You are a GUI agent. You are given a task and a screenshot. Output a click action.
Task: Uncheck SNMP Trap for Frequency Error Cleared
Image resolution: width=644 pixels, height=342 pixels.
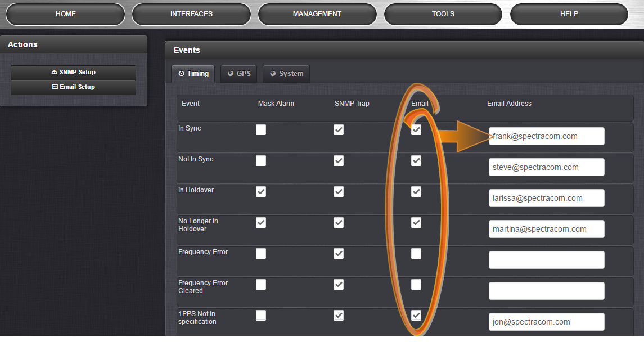[339, 285]
